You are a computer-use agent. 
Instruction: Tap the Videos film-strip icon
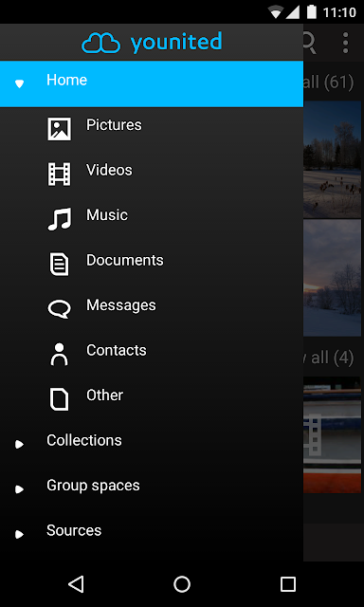pos(59,175)
